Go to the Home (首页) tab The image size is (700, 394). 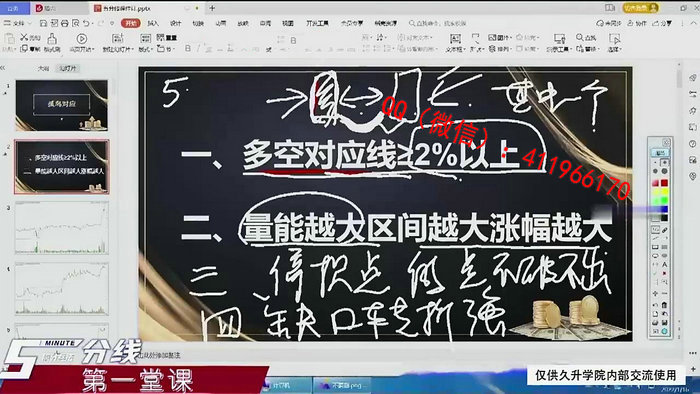[14, 8]
